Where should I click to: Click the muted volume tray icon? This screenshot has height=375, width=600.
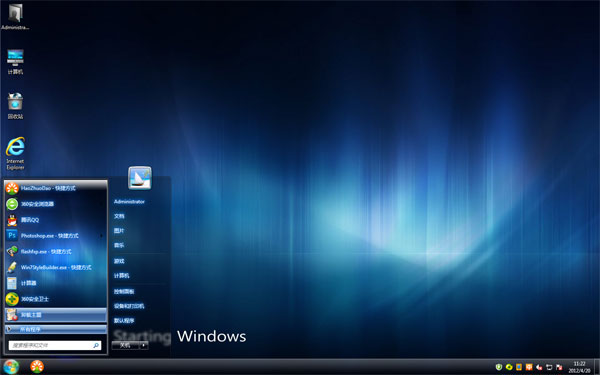pos(539,367)
